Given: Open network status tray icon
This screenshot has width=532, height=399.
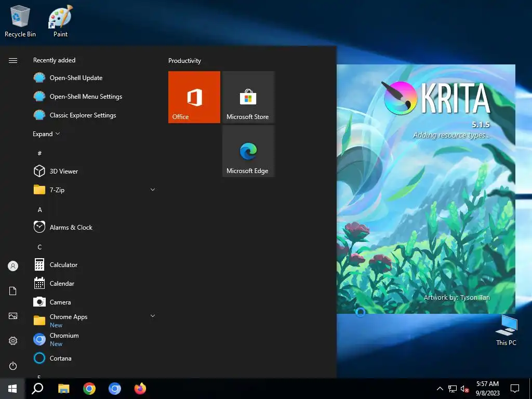Looking at the screenshot, I should click(453, 389).
